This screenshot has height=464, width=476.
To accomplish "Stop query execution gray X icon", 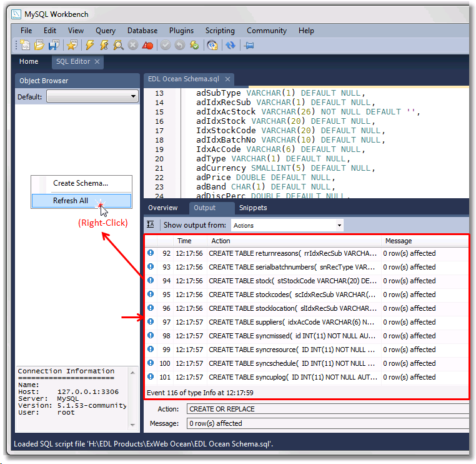I will pos(132,45).
